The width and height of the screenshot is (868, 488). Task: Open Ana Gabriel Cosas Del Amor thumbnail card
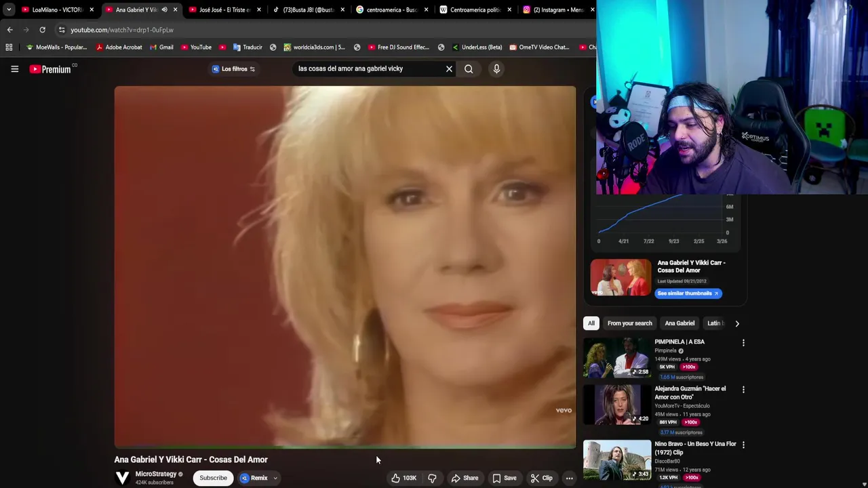620,278
